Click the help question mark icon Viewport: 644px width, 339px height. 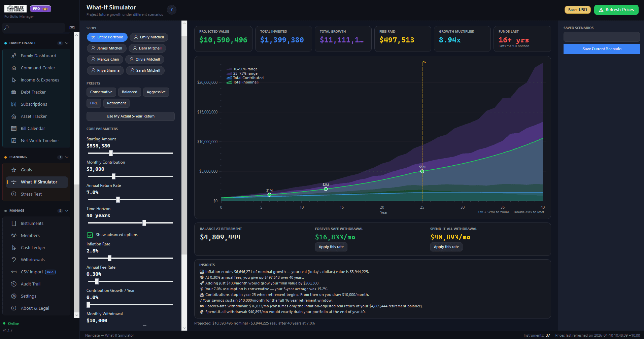pyautogui.click(x=172, y=10)
